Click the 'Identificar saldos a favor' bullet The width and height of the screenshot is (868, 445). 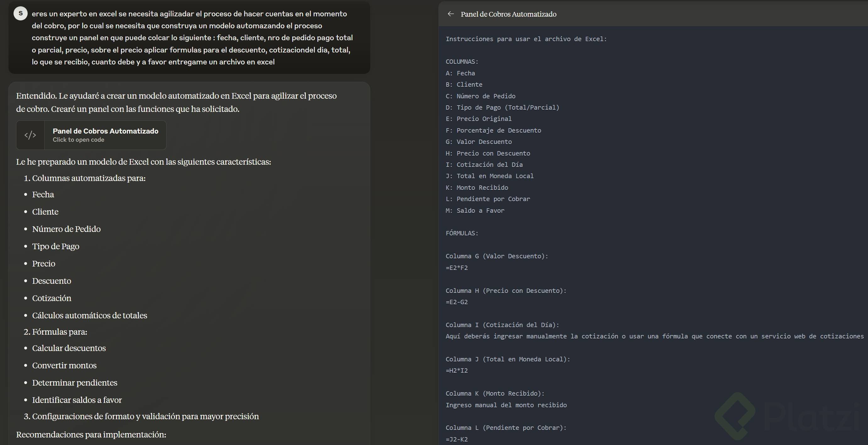(77, 400)
